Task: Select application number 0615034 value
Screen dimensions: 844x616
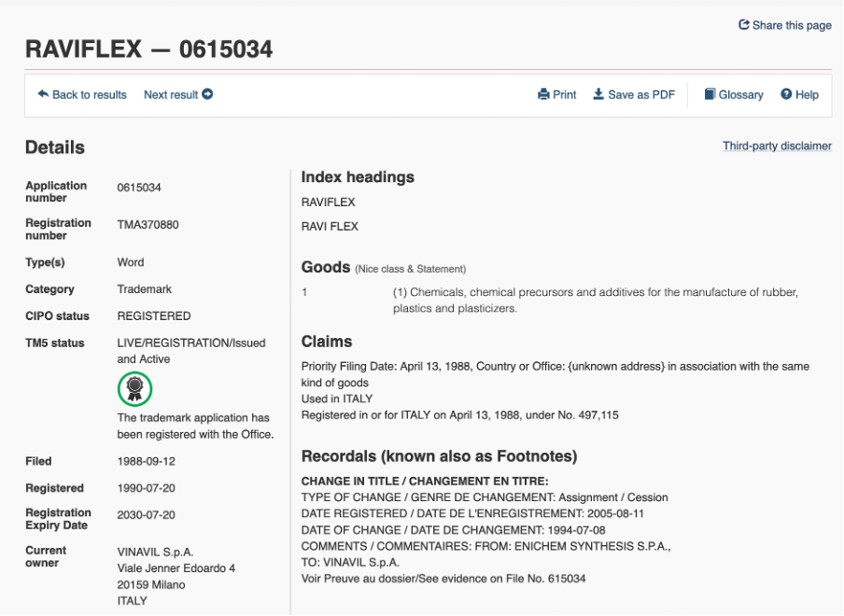Action: (x=139, y=188)
